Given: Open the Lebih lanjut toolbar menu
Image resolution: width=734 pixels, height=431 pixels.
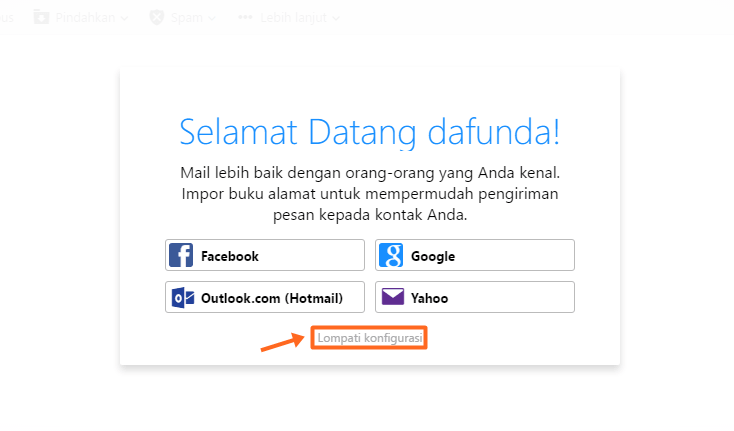Looking at the screenshot, I should tap(289, 17).
